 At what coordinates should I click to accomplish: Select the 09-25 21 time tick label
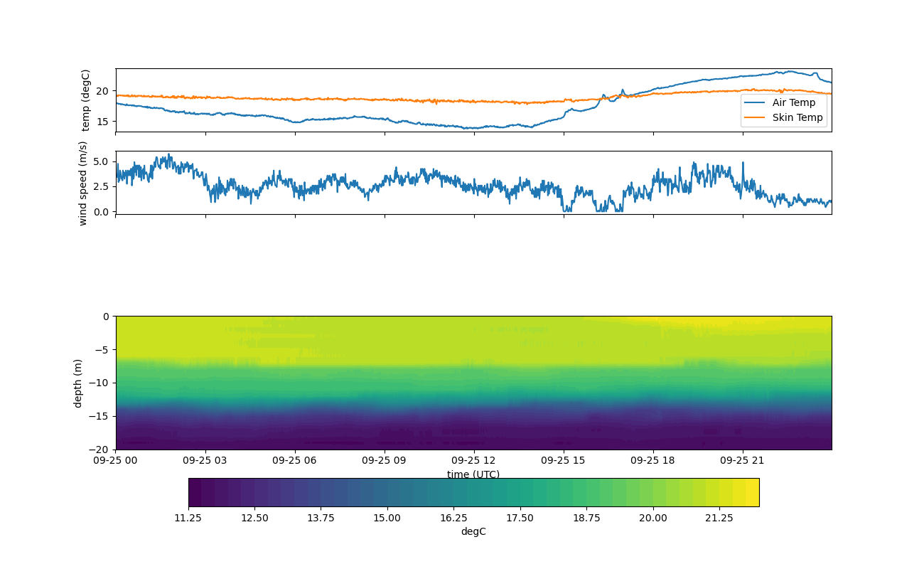pos(743,460)
